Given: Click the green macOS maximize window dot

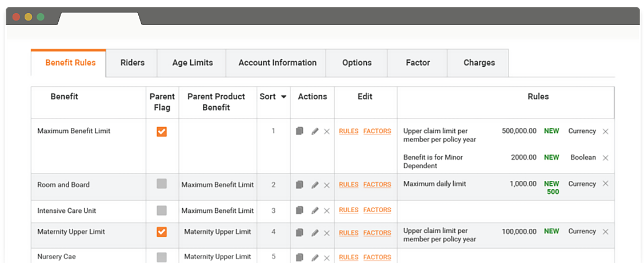Looking at the screenshot, I should 41,17.
